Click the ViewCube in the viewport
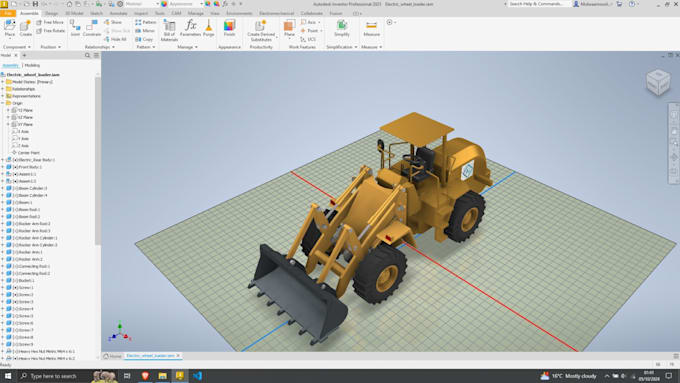This screenshot has width=680, height=383. [x=658, y=82]
